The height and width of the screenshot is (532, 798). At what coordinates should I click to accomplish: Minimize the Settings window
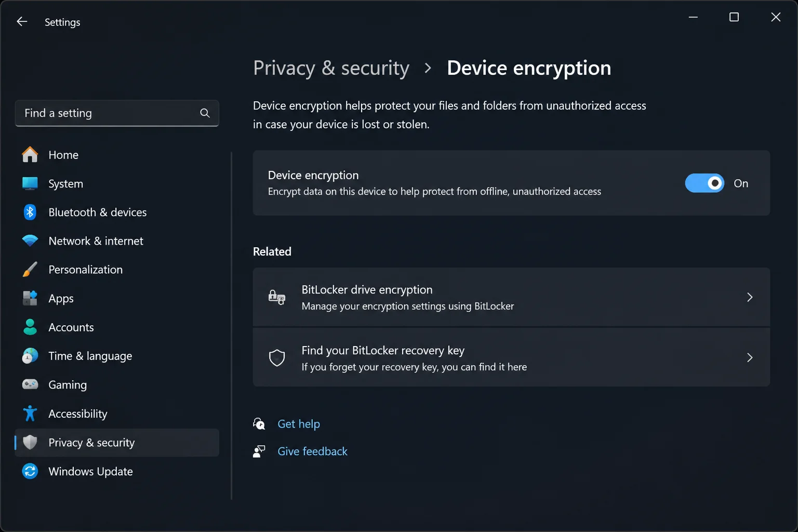(693, 17)
